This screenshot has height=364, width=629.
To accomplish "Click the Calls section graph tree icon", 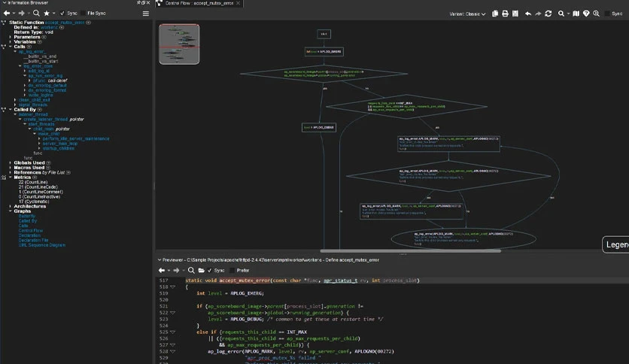I will point(4,47).
